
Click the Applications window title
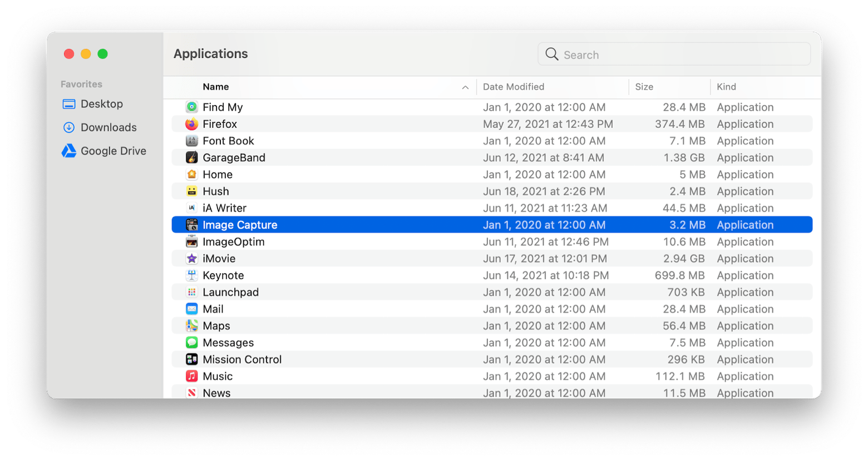click(211, 53)
